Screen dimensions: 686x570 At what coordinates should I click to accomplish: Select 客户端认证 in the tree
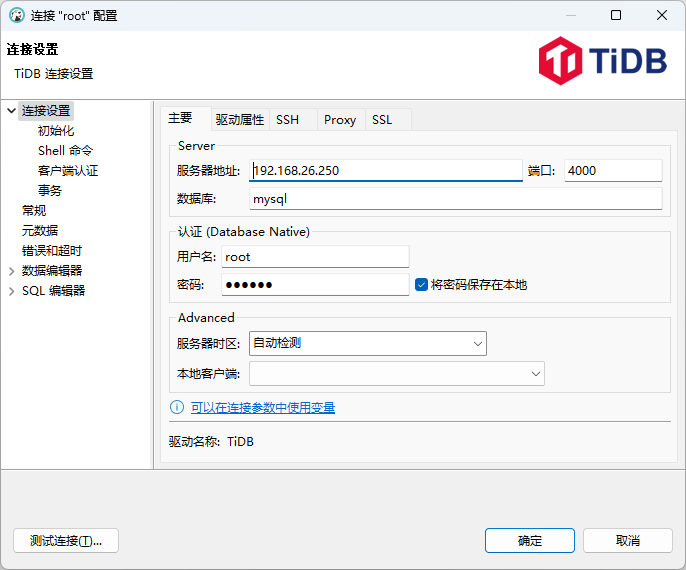68,171
